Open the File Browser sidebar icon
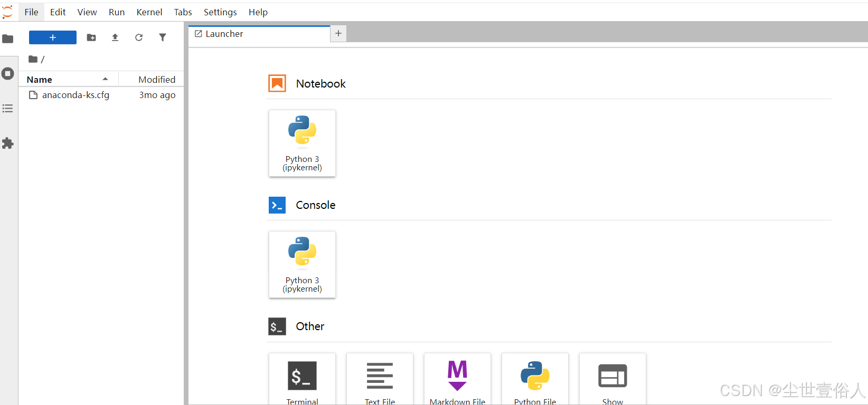The image size is (868, 405). (8, 38)
